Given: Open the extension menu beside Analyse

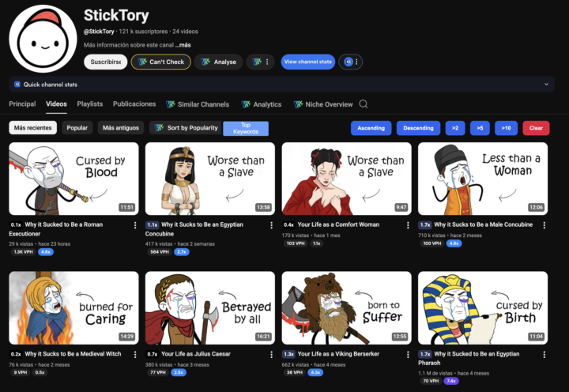Looking at the screenshot, I should [x=260, y=62].
